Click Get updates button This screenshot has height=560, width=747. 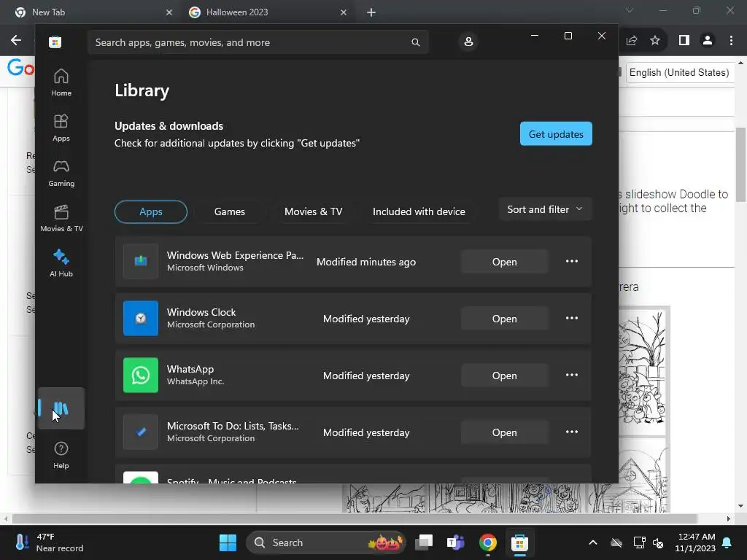click(x=556, y=134)
